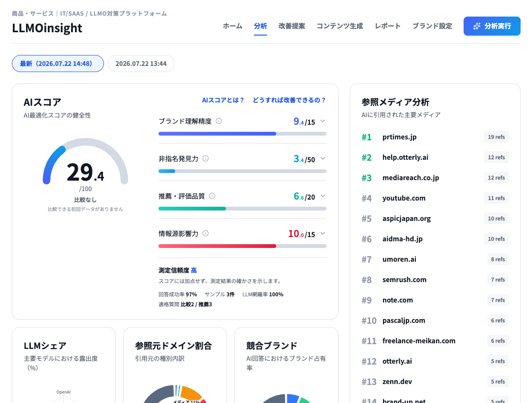This screenshot has width=532, height=403.
Task: Click the 比較なし label under the gauge
Action: [85, 200]
